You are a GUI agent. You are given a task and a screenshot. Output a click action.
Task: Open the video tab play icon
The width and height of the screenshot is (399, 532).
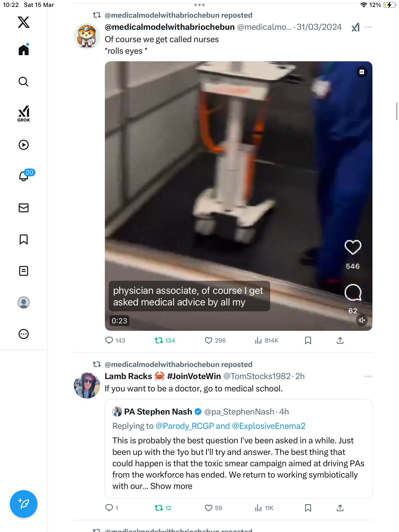click(24, 145)
